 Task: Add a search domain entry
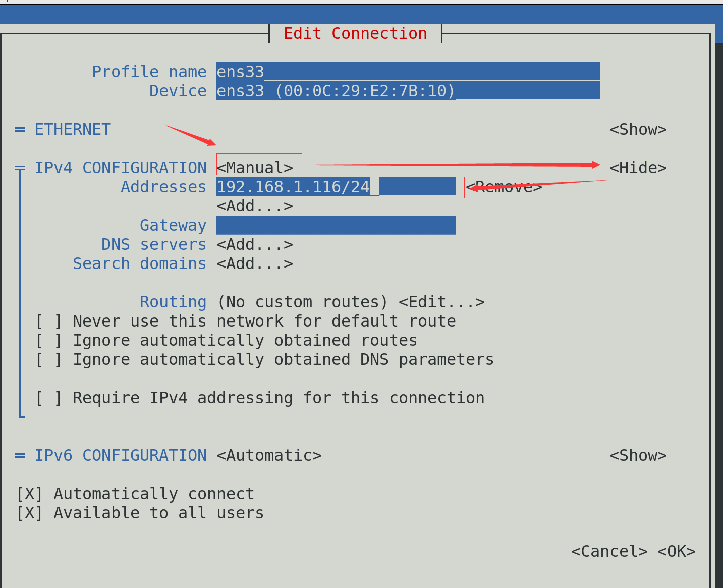click(255, 263)
